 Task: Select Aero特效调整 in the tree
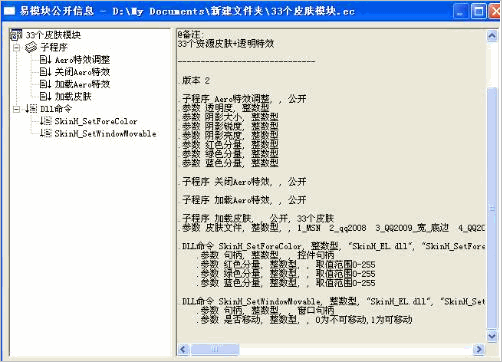pyautogui.click(x=82, y=60)
